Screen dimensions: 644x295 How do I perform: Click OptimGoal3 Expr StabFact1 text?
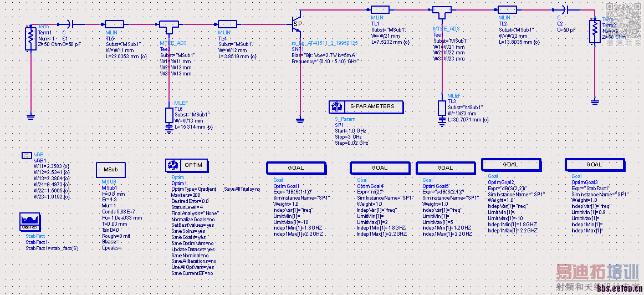(591, 188)
